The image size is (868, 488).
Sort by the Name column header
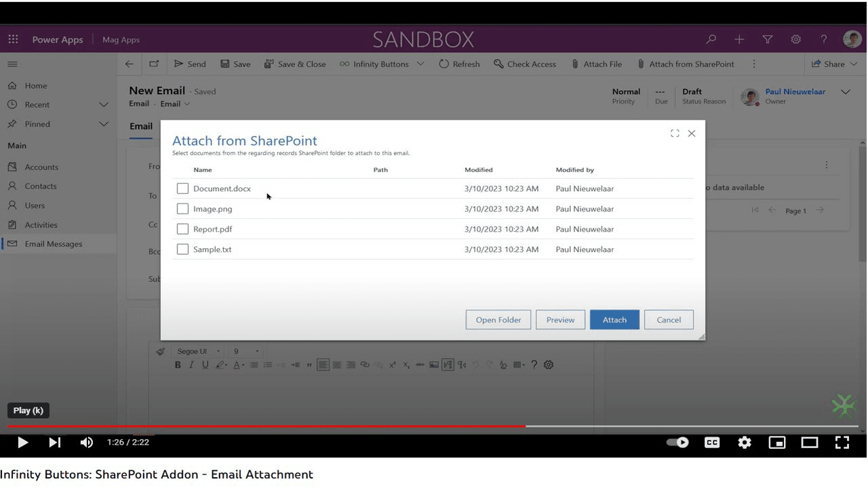[x=203, y=169]
